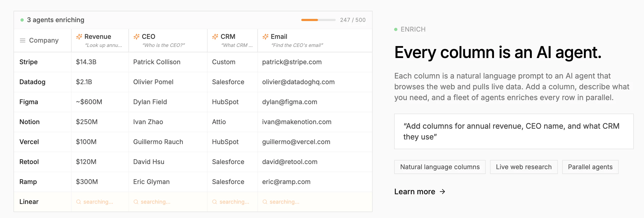This screenshot has width=644, height=218.
Task: Click the Add columns prompt box
Action: point(514,131)
